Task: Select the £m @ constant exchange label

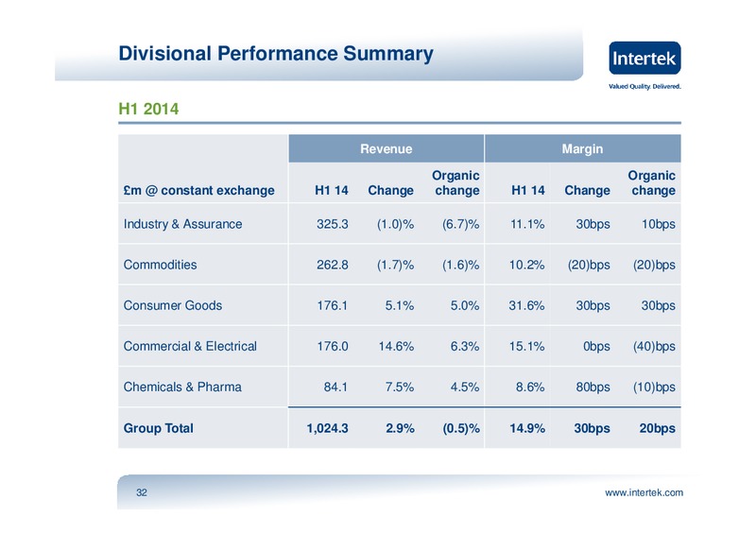Action: point(198,190)
